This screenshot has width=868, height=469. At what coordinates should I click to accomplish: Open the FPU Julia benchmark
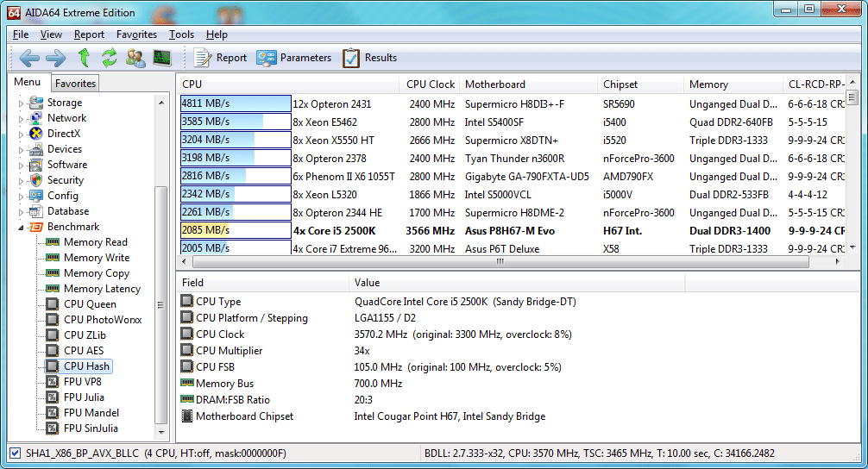point(84,397)
